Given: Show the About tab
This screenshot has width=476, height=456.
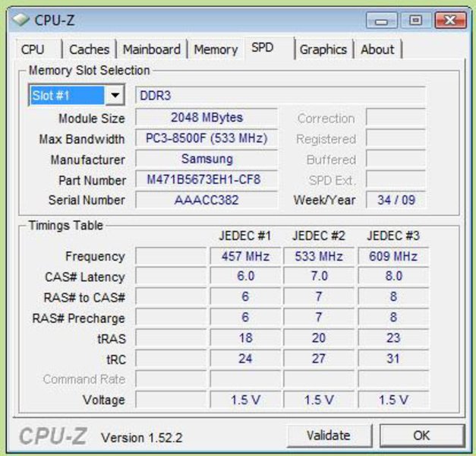Looking at the screenshot, I should tap(377, 49).
